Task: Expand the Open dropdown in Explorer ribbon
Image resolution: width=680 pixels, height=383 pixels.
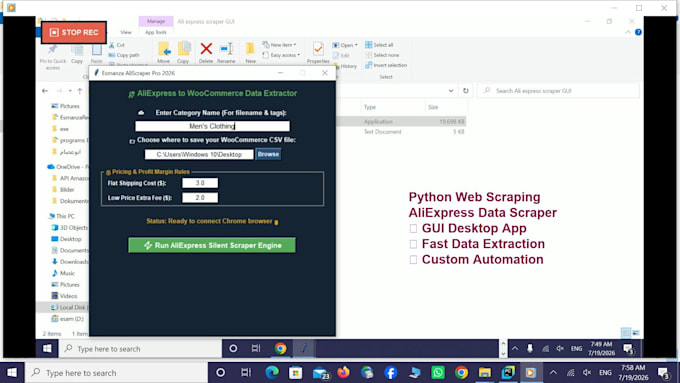Action: (345, 45)
